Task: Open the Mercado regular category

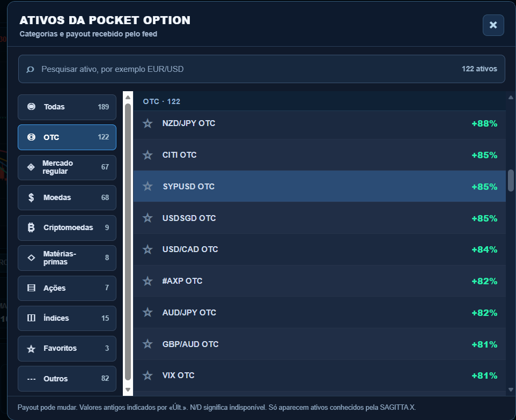Action: tap(67, 167)
